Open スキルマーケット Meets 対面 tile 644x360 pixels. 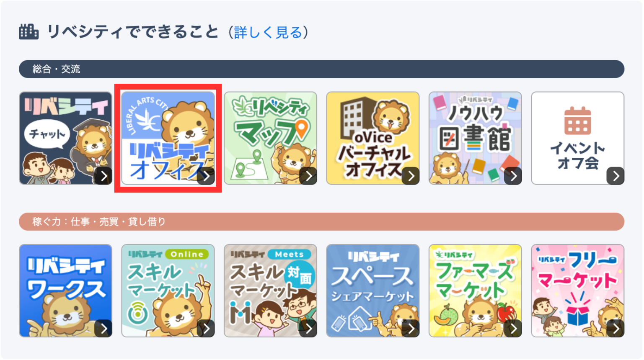point(270,291)
